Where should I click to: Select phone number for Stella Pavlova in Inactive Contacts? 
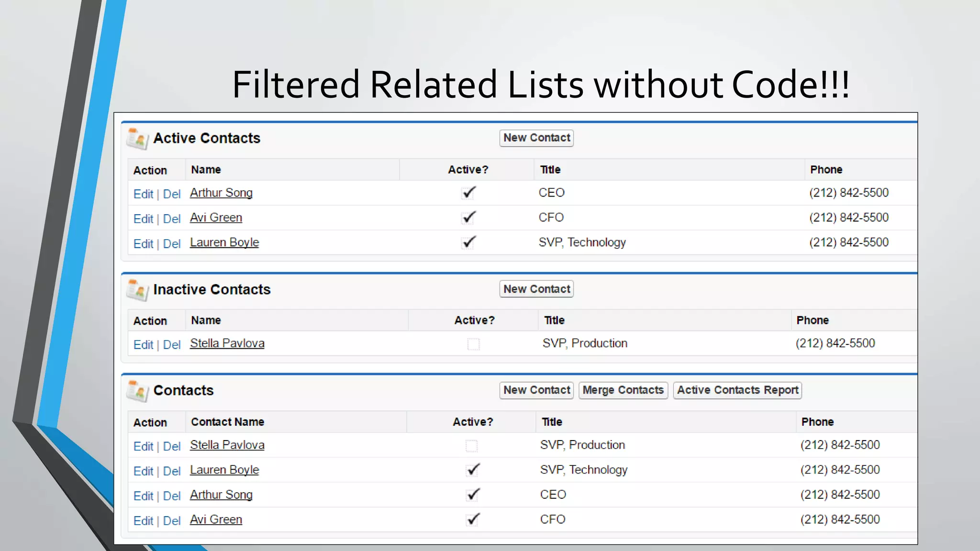point(835,343)
